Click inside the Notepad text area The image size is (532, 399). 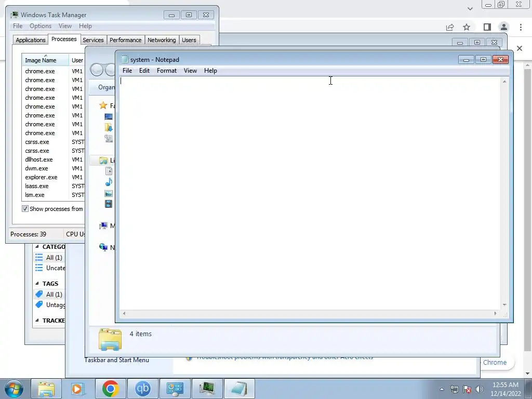pyautogui.click(x=310, y=193)
